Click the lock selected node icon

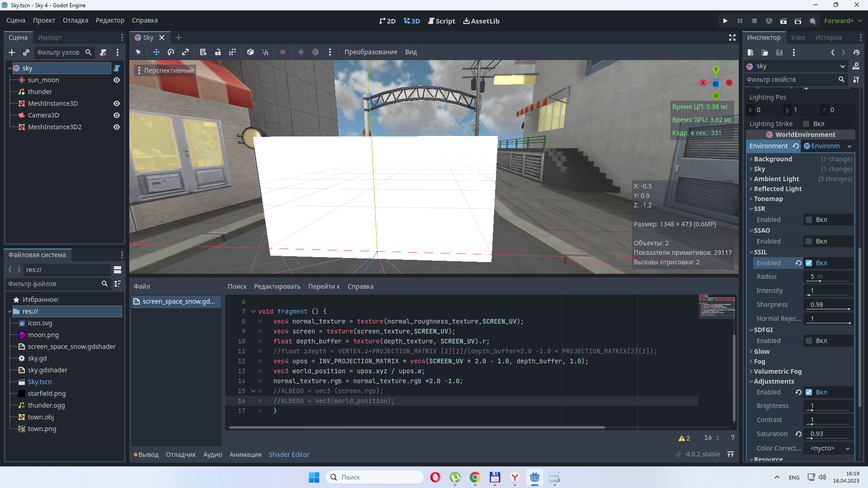pyautogui.click(x=218, y=52)
